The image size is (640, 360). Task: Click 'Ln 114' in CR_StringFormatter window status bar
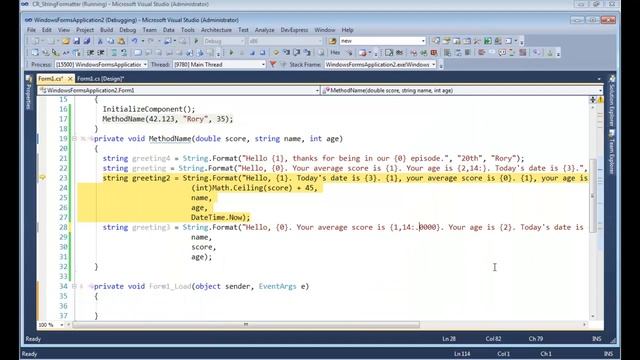click(x=462, y=354)
